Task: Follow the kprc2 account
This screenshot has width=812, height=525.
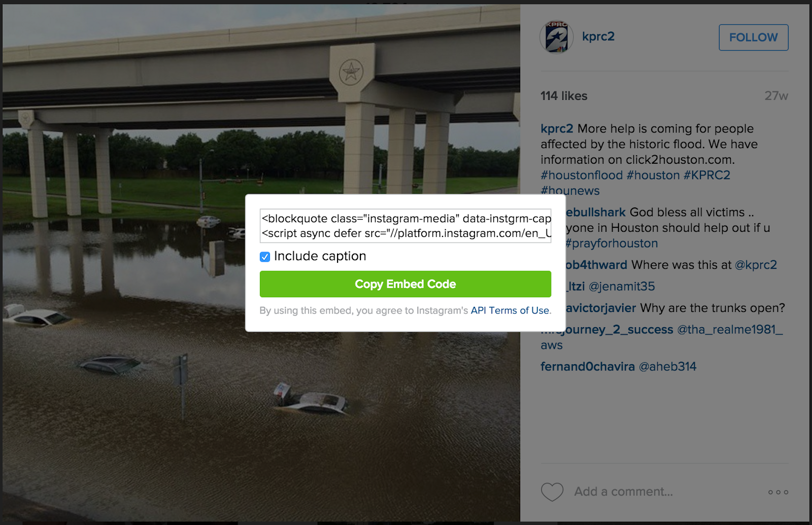Action: point(753,38)
